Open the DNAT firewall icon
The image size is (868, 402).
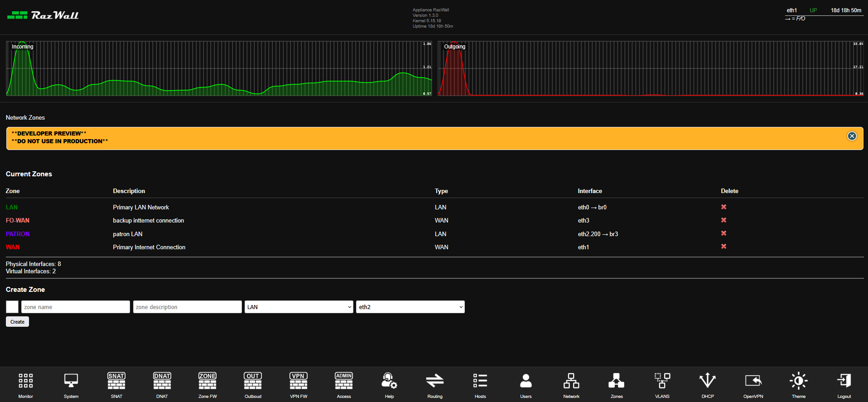click(x=162, y=381)
